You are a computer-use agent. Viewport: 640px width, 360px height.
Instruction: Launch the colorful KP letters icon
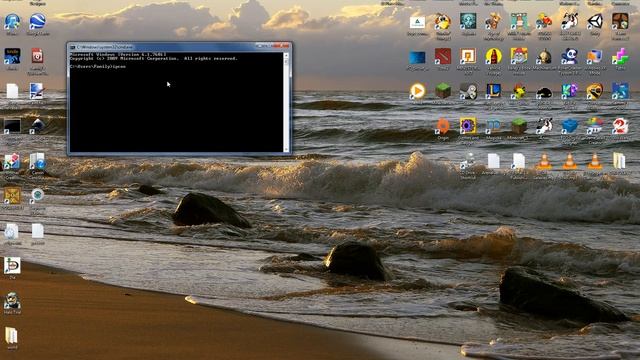569,91
